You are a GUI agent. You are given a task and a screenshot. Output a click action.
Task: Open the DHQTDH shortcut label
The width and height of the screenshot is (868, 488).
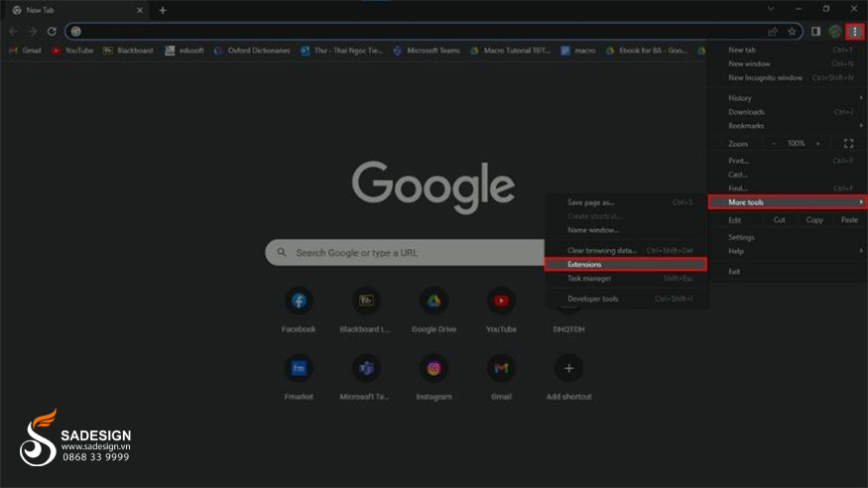coord(568,329)
